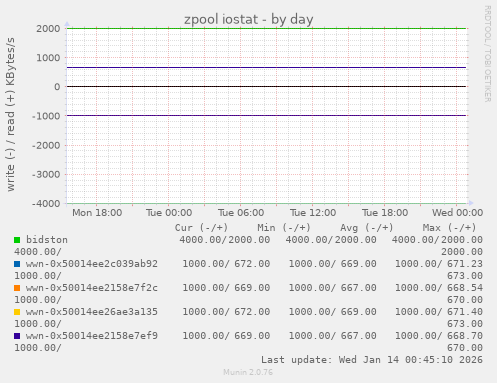Click the purple write line at -1000 on the graph
497x383 pixels.
(267, 116)
